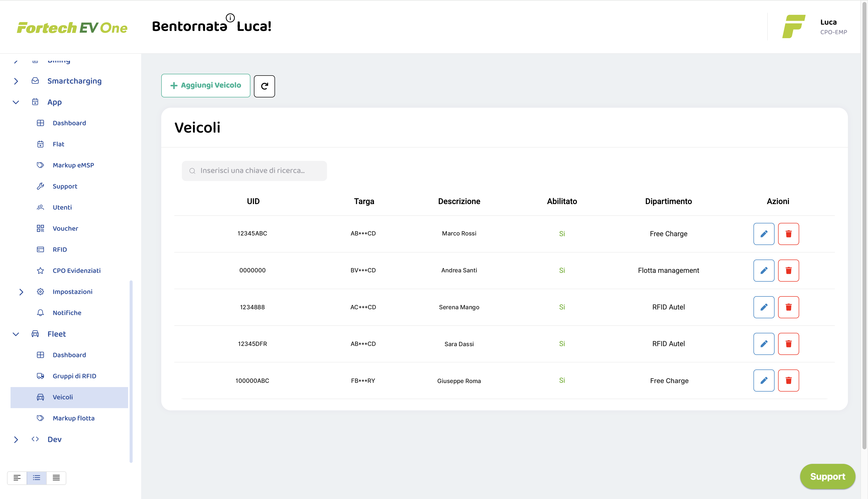The image size is (868, 499).
Task: Collapse the Fleet menu section
Action: 16,334
